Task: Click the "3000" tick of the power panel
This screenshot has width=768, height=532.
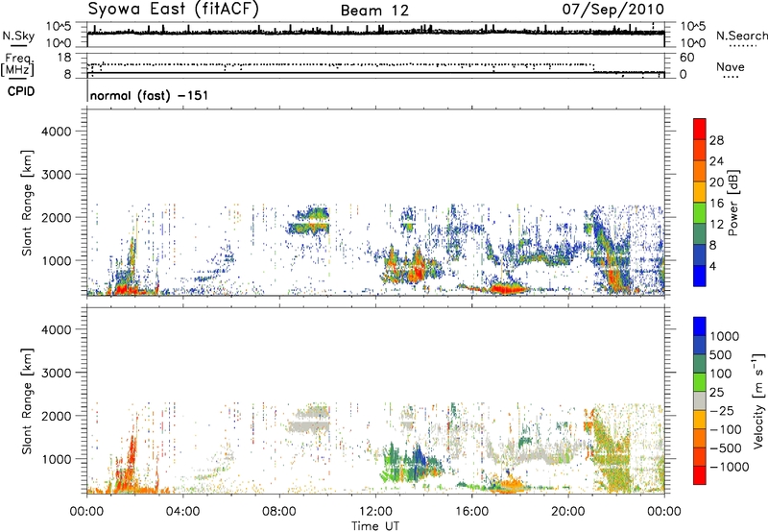Action: [57, 175]
